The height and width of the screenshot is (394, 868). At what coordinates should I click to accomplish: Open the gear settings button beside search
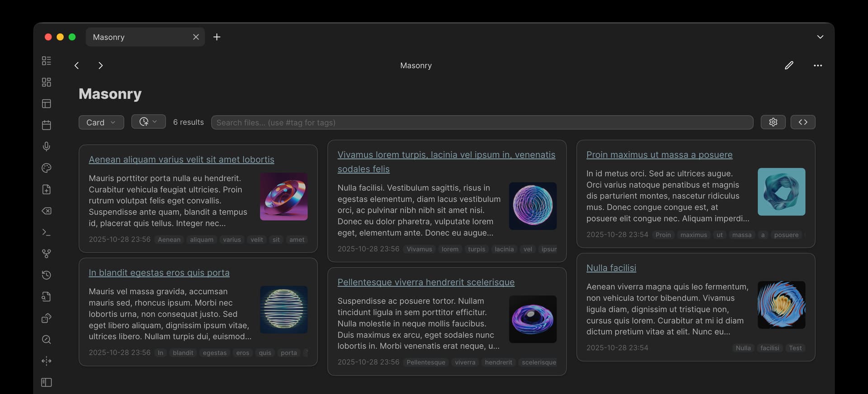(773, 122)
